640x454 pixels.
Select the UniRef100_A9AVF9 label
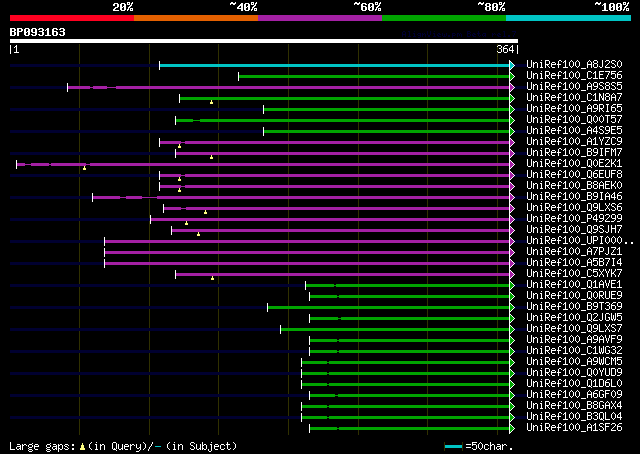tap(574, 340)
